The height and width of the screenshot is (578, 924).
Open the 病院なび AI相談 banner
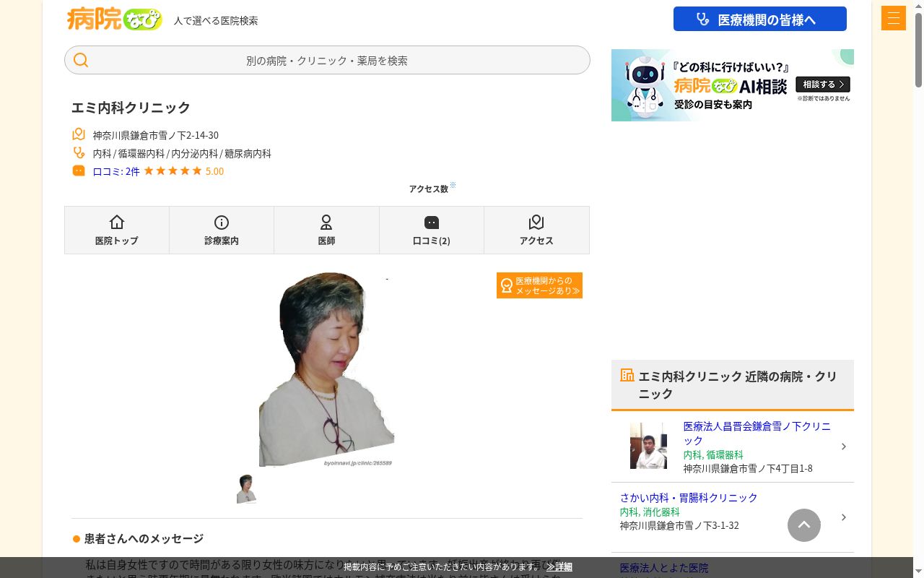[732, 85]
